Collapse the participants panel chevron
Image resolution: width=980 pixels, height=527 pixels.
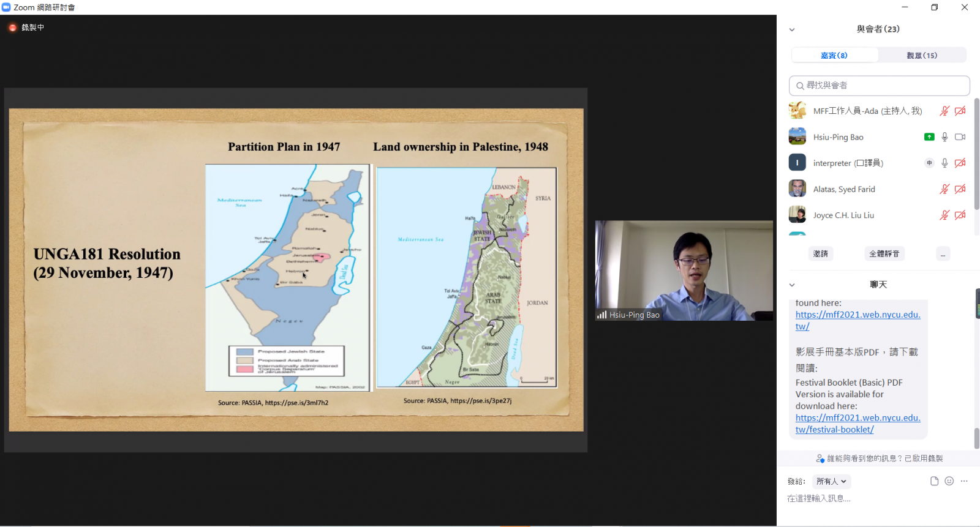(792, 29)
